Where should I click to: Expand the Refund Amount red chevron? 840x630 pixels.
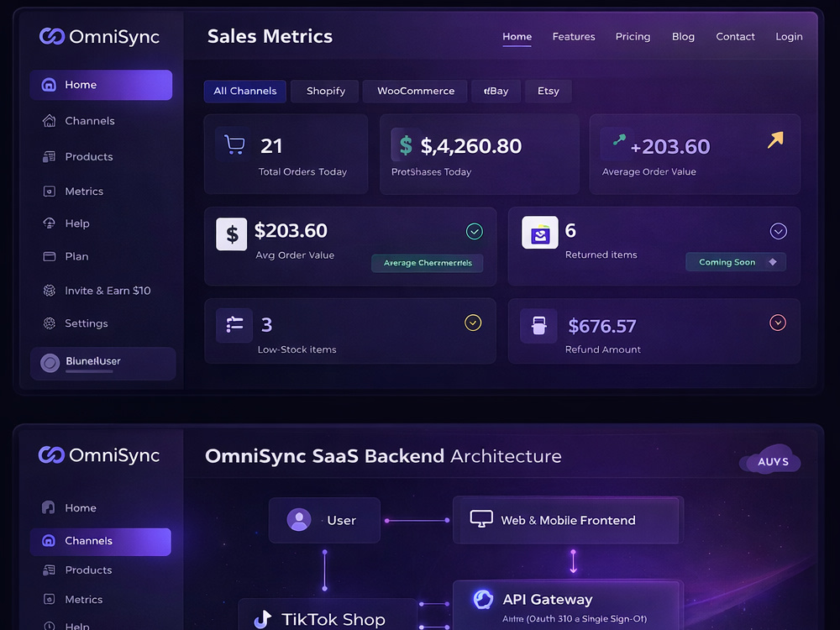[x=778, y=323]
